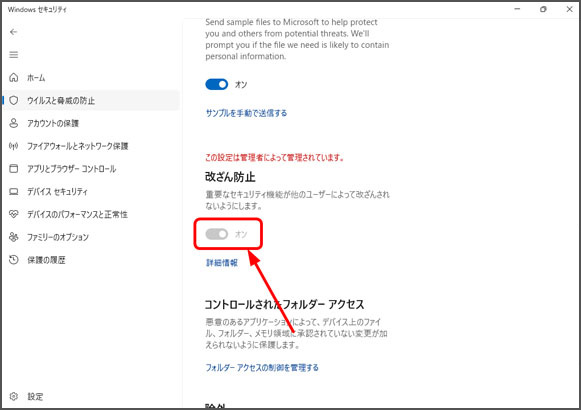Open the 詳細情報 link under tamper protection
Viewport: 581px width, 410px height.
pos(222,263)
